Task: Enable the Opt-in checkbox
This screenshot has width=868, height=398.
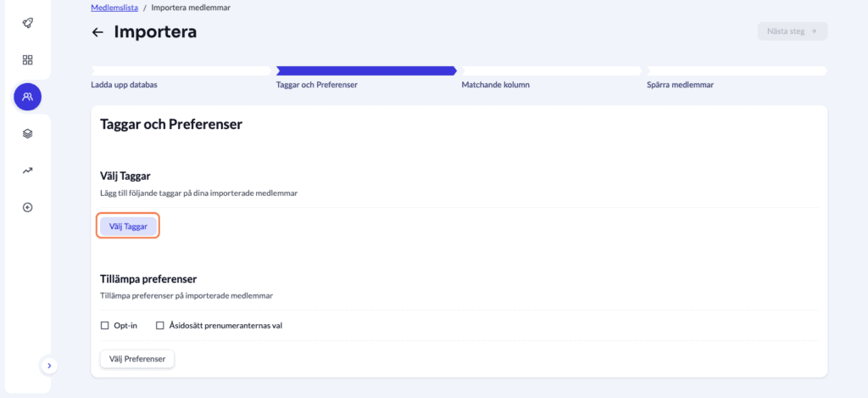Action: [x=105, y=325]
